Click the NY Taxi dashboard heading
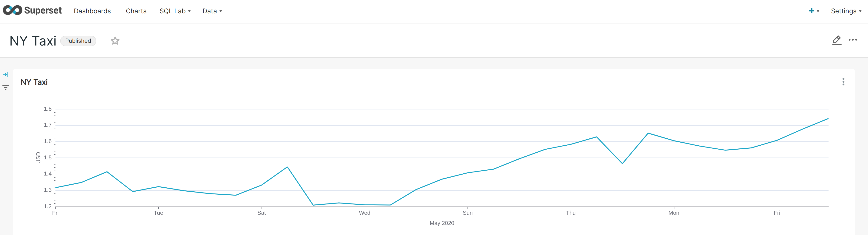 (x=33, y=41)
